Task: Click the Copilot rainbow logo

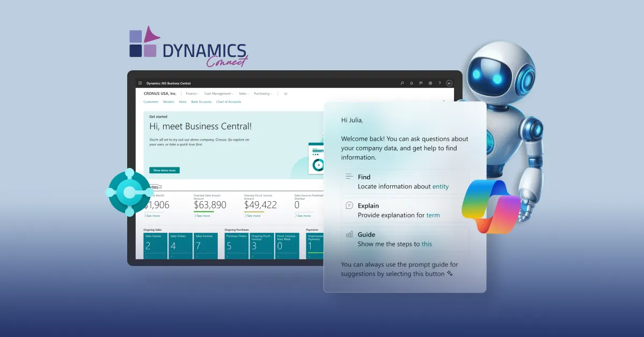Action: point(491,207)
